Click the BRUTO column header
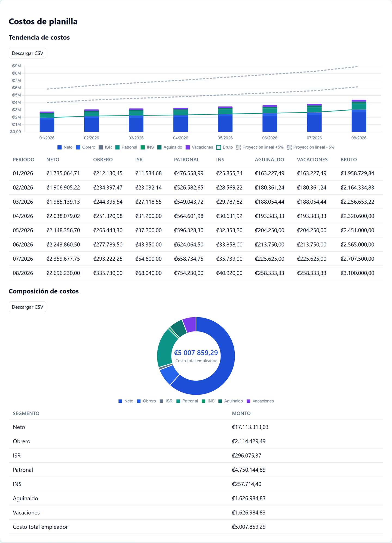This screenshot has width=392, height=543. [349, 160]
